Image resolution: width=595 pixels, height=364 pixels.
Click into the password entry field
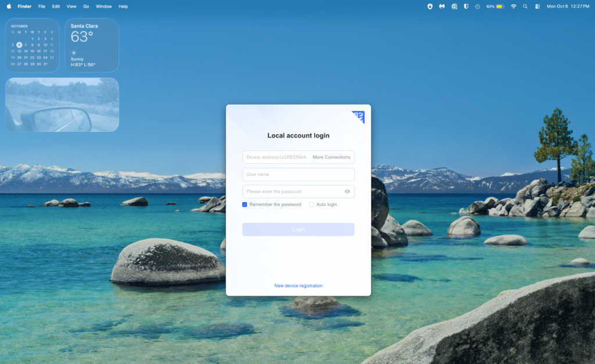click(x=291, y=192)
